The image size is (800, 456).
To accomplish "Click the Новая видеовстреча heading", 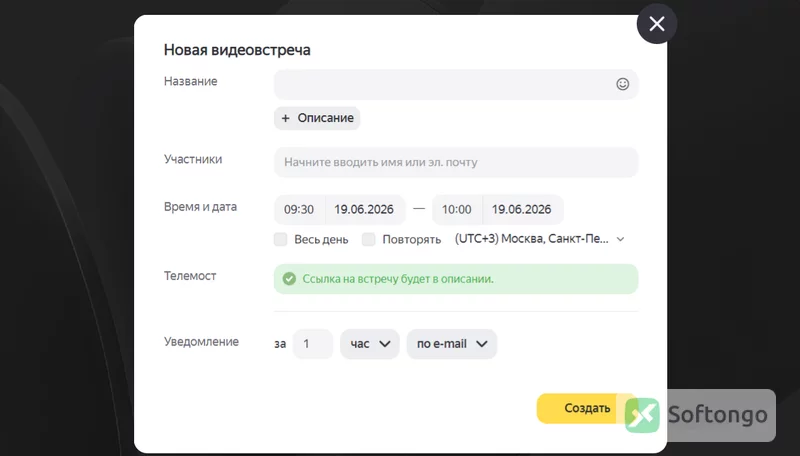I will tap(237, 50).
